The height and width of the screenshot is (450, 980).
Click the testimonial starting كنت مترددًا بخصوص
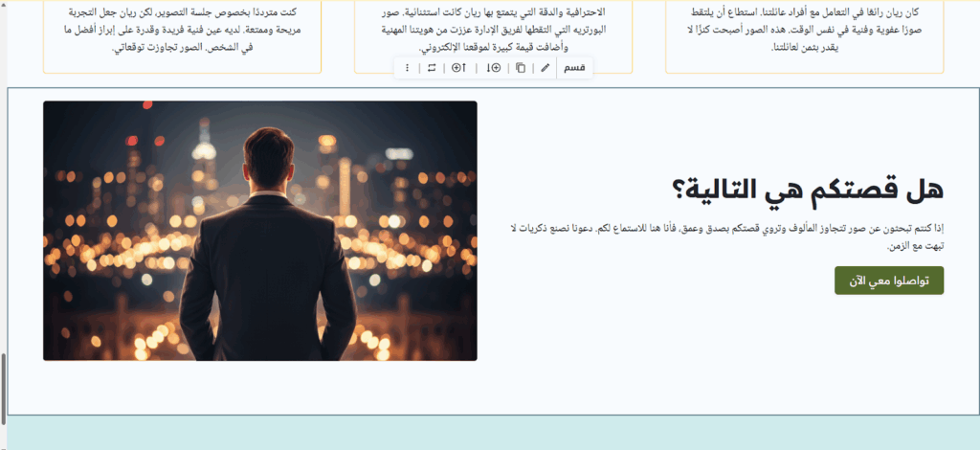pos(182,31)
